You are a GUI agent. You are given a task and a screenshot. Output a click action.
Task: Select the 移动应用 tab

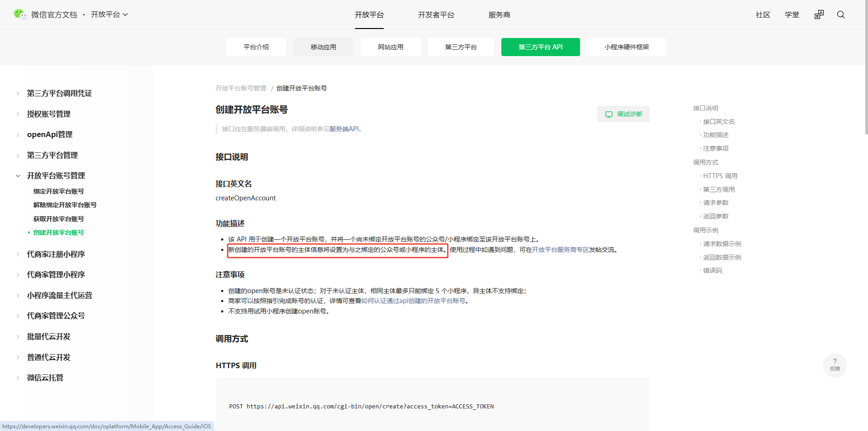point(324,47)
